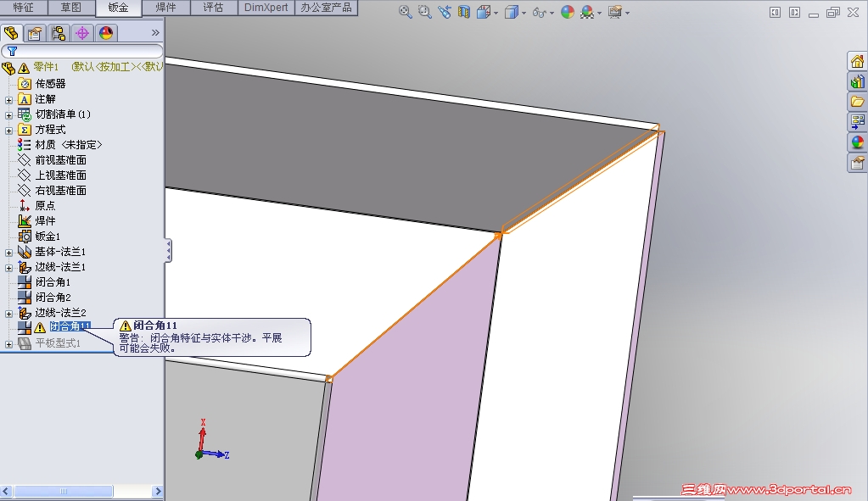Open Custom Properties task pane icon
Viewport: 868px width, 501px height.
858,163
